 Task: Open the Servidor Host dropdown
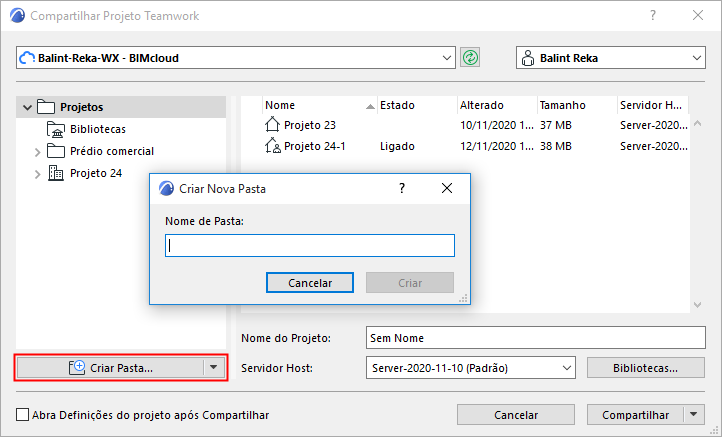(x=567, y=368)
